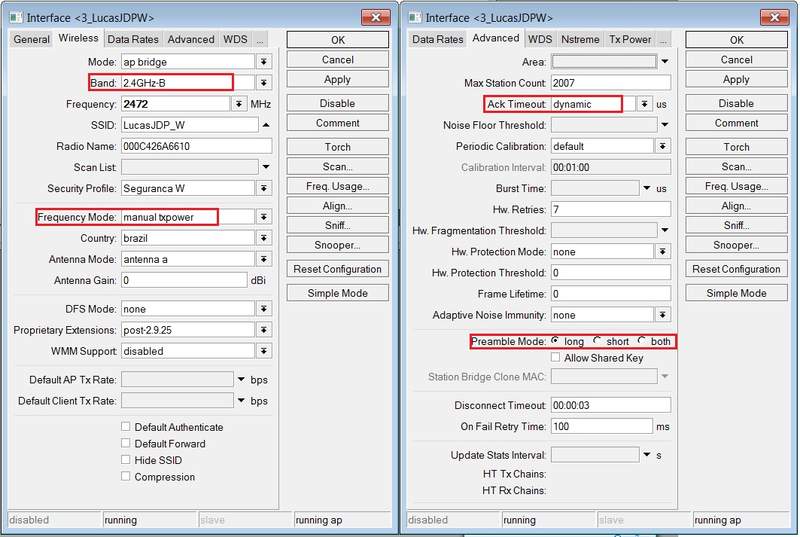Viewport: 800px width, 537px height.
Task: Click the Disconnect Timeout field
Action: point(611,405)
